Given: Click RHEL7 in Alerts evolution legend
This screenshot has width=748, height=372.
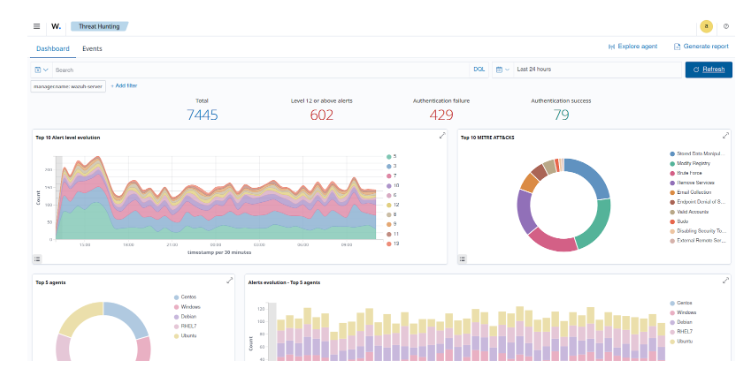Looking at the screenshot, I should click(x=681, y=332).
